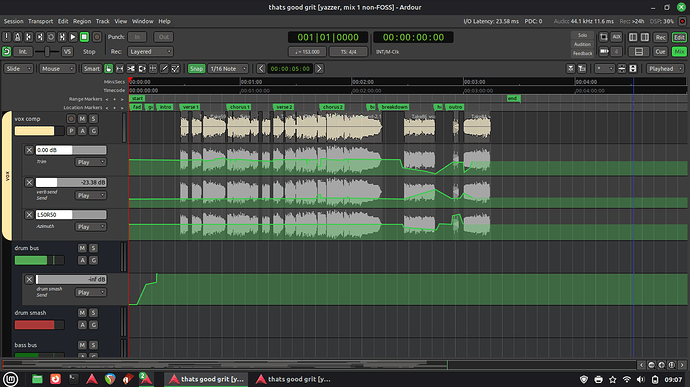Click the tempo 153.000 button
Image resolution: width=690 pixels, height=387 pixels.
(307, 52)
